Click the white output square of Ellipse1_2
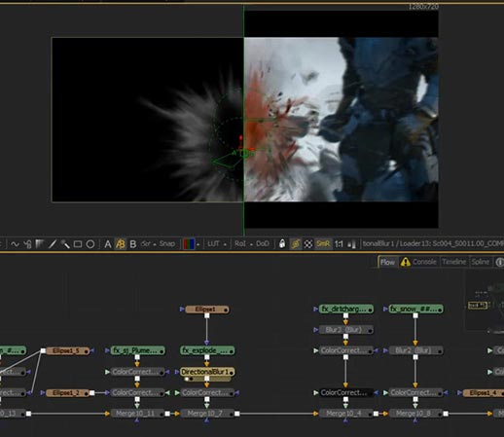Screen dimensions: 504x437 tap(92, 393)
